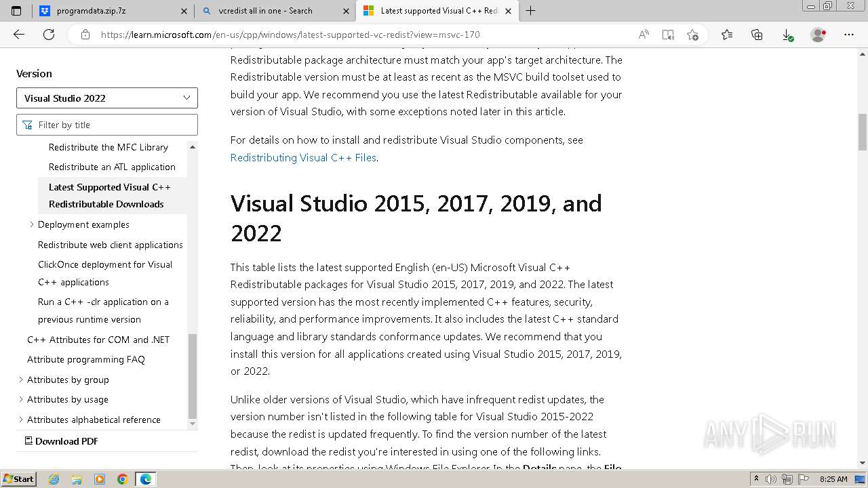Expand Attributes alphabetical reference

[20, 420]
